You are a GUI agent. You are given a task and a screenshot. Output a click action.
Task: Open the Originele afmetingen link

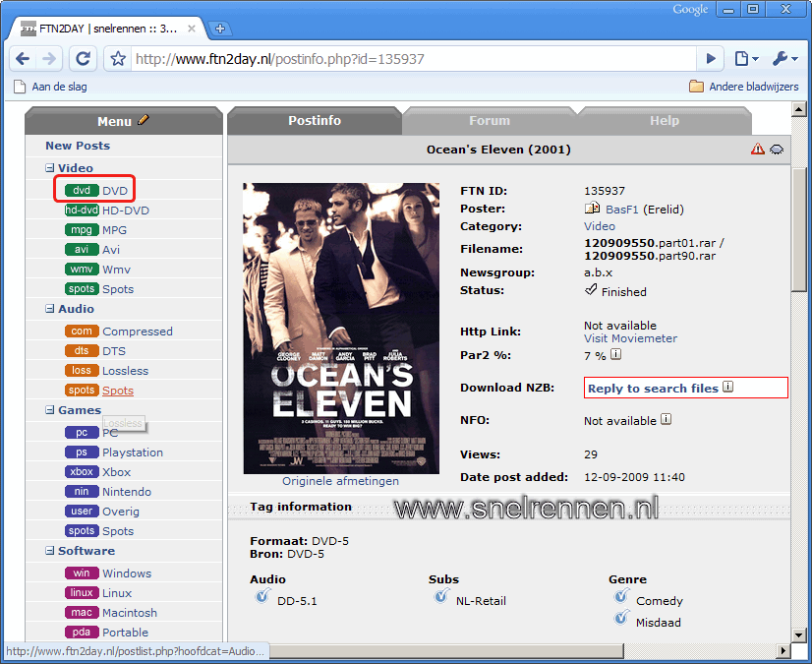tap(341, 481)
